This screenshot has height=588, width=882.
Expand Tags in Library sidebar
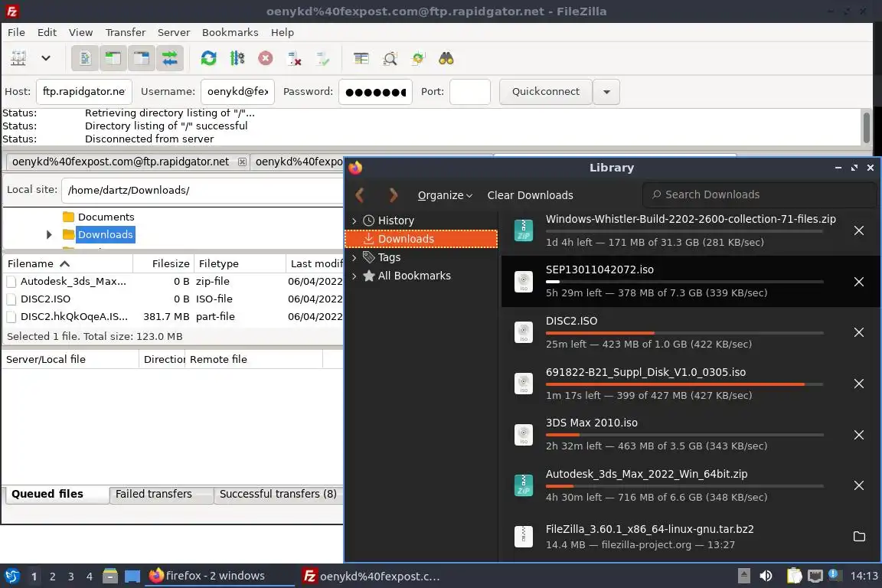[x=354, y=258]
